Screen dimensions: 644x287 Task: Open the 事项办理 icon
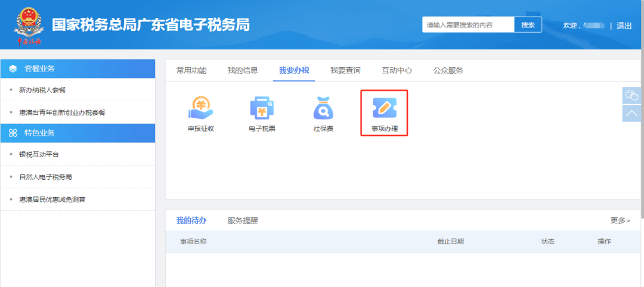385,114
